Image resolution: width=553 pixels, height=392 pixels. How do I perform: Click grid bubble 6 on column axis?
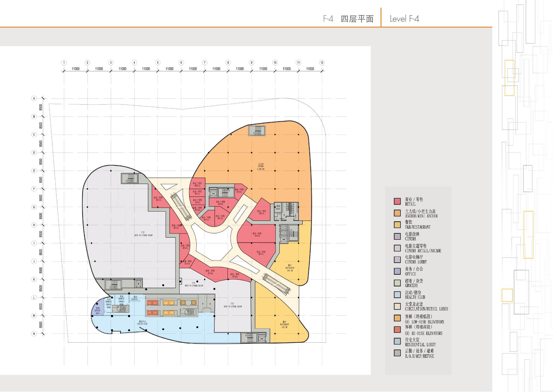click(x=181, y=63)
